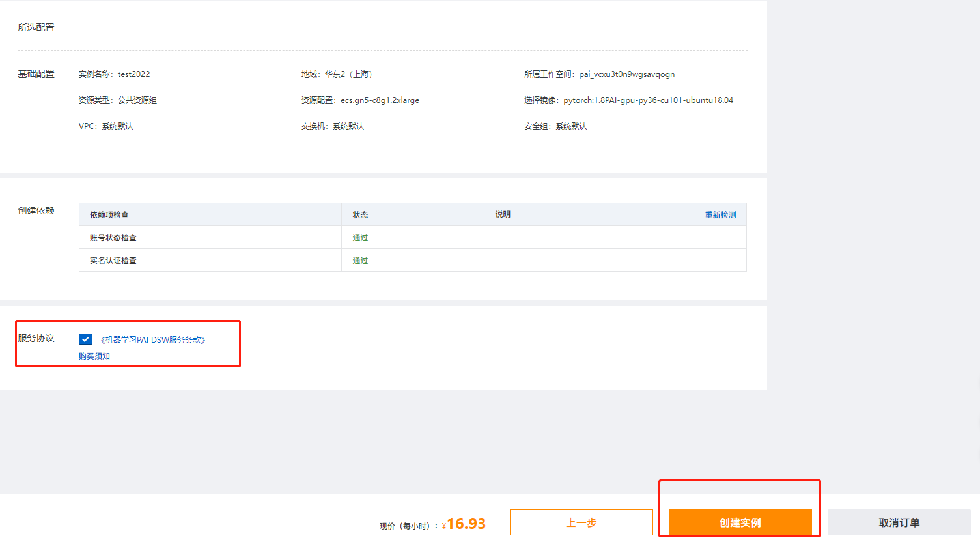Click the 现价（每小时）price label

click(408, 526)
